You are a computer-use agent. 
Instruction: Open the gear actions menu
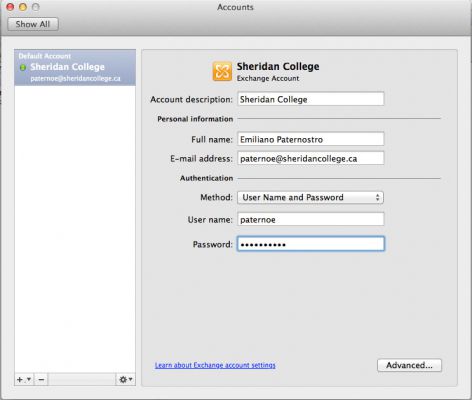(x=126, y=379)
